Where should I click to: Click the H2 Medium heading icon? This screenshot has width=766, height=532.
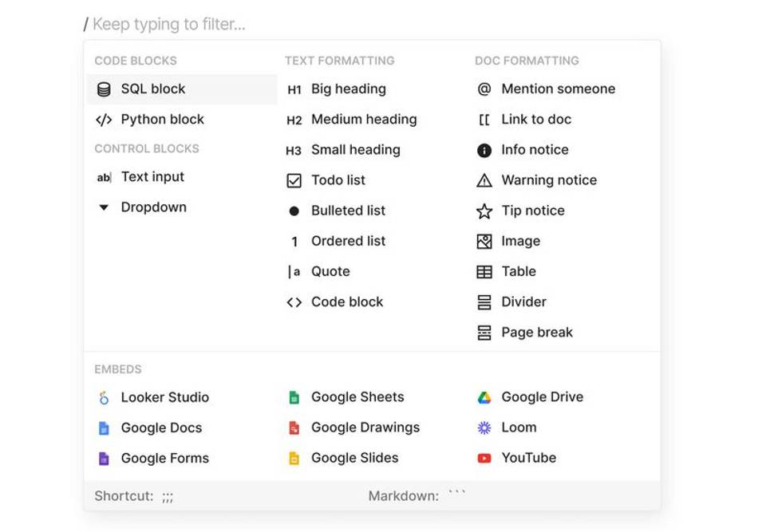point(294,120)
